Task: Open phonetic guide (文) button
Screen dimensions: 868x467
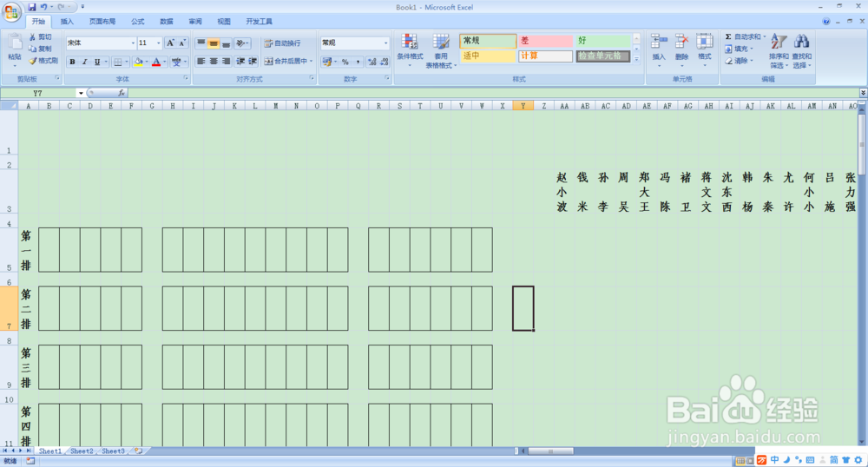Action: pos(176,62)
